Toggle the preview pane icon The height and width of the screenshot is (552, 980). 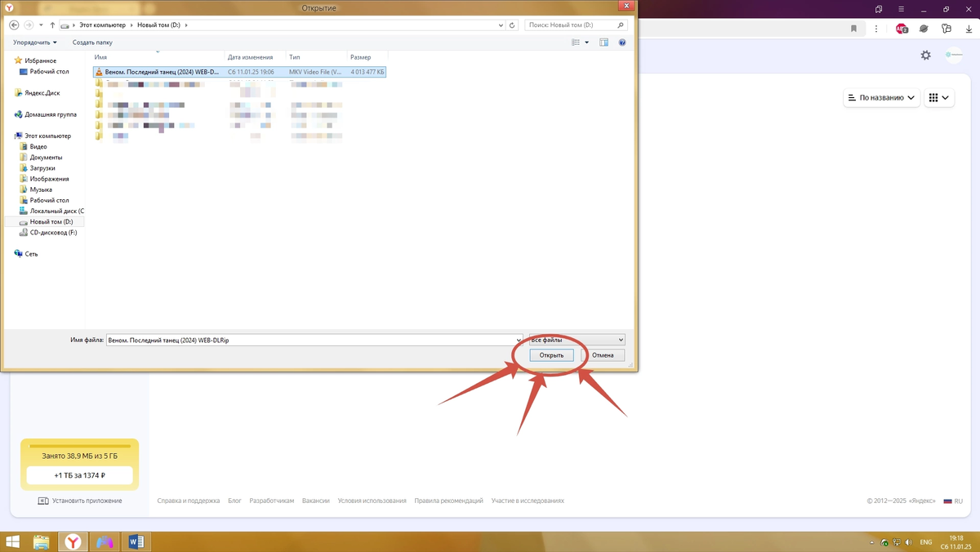pos(604,42)
